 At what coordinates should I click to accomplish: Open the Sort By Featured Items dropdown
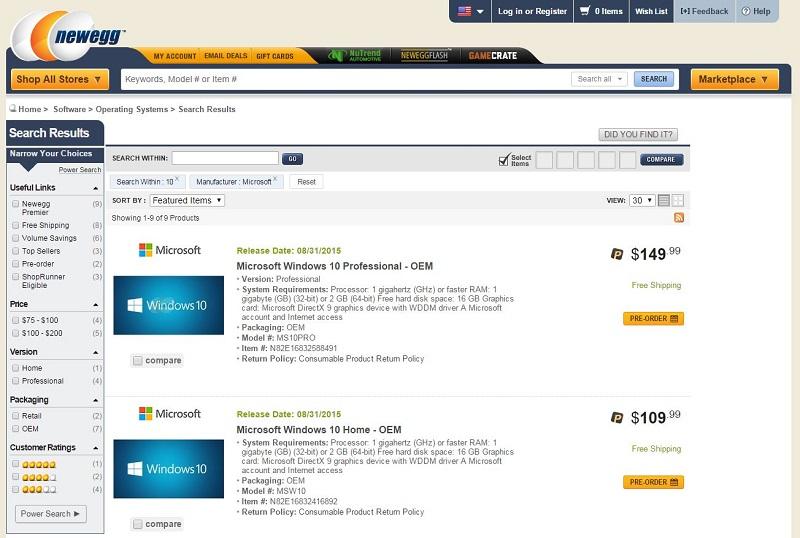(x=187, y=201)
